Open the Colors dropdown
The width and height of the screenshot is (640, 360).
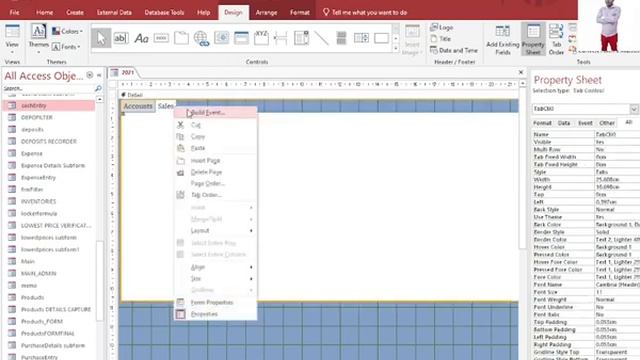click(67, 31)
